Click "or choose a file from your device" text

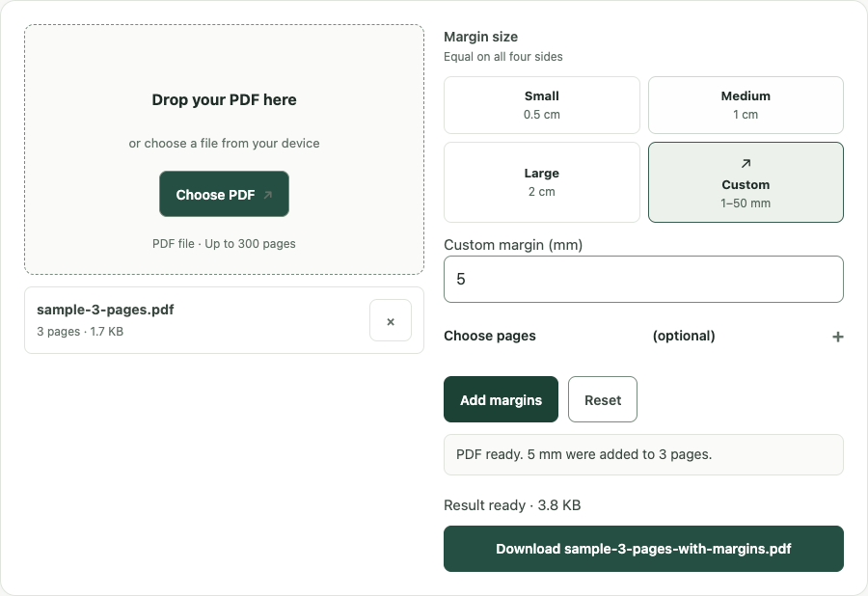tap(224, 144)
